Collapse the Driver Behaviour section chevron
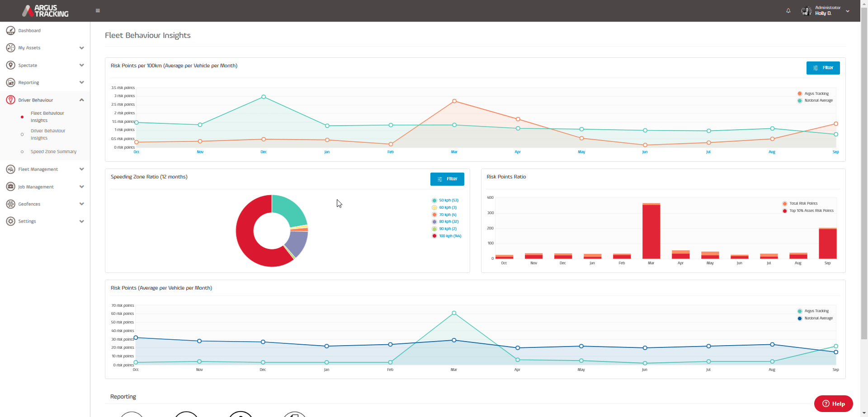Viewport: 868px width, 417px height. click(x=82, y=100)
